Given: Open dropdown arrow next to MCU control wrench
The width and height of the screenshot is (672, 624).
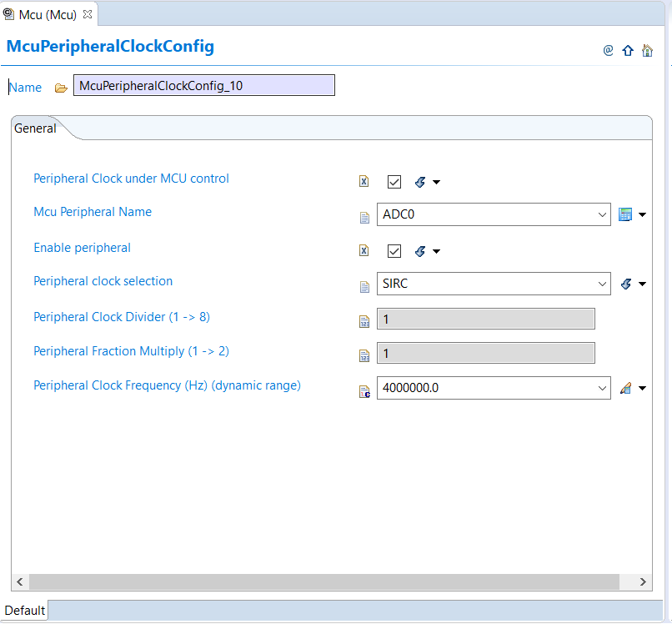Looking at the screenshot, I should pos(436,182).
